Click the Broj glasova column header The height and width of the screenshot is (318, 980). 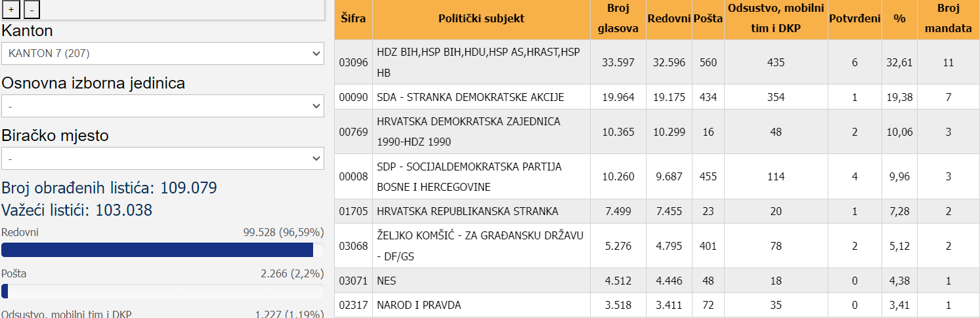point(618,19)
